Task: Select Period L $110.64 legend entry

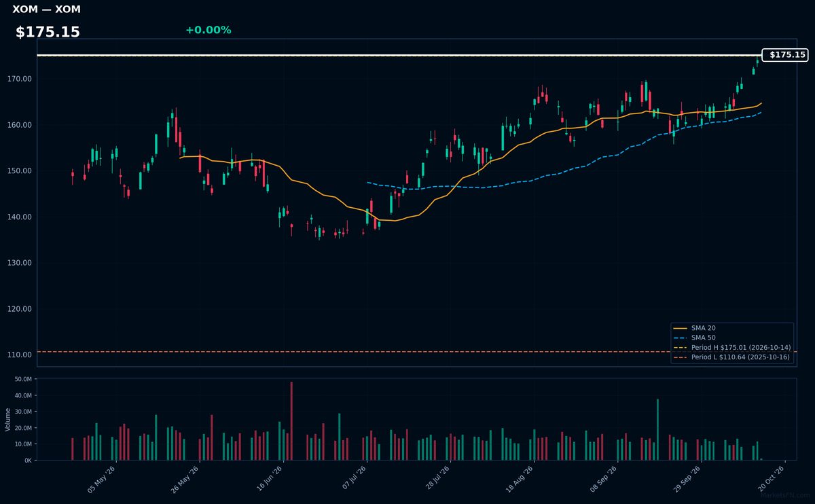Action: (732, 357)
